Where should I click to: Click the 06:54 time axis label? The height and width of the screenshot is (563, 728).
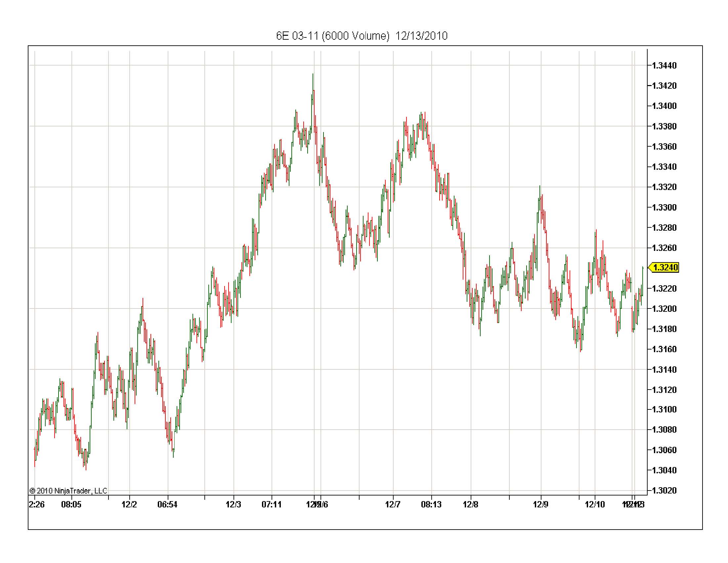tap(167, 504)
